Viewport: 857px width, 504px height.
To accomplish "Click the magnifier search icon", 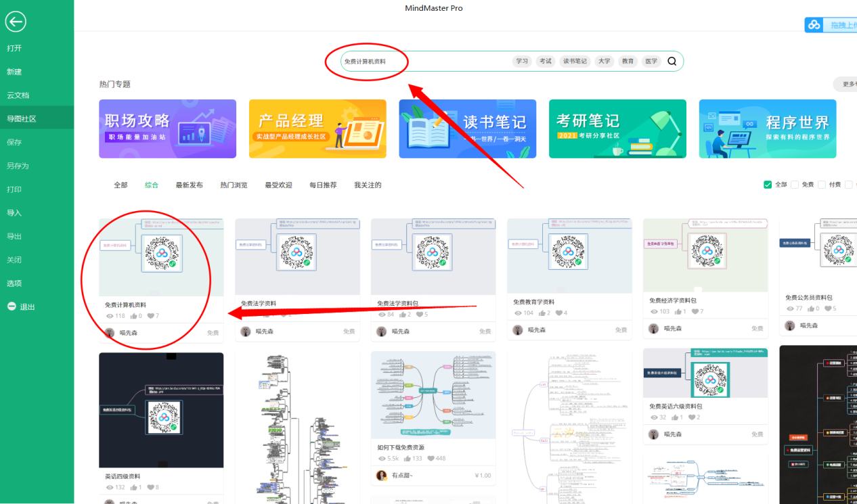I will [672, 61].
